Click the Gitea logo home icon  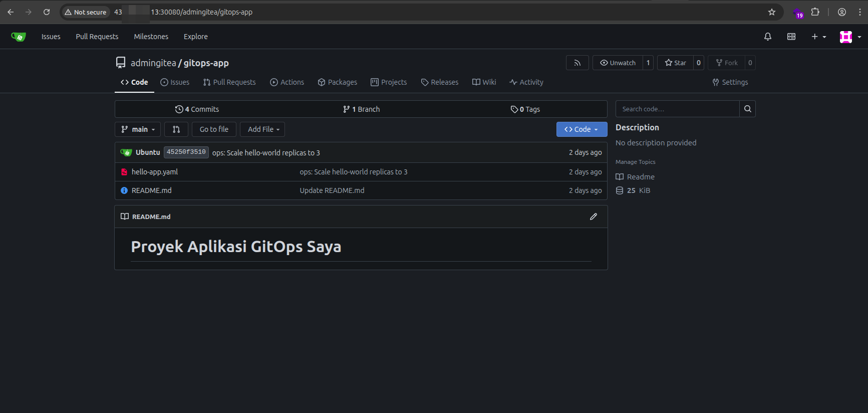point(19,37)
